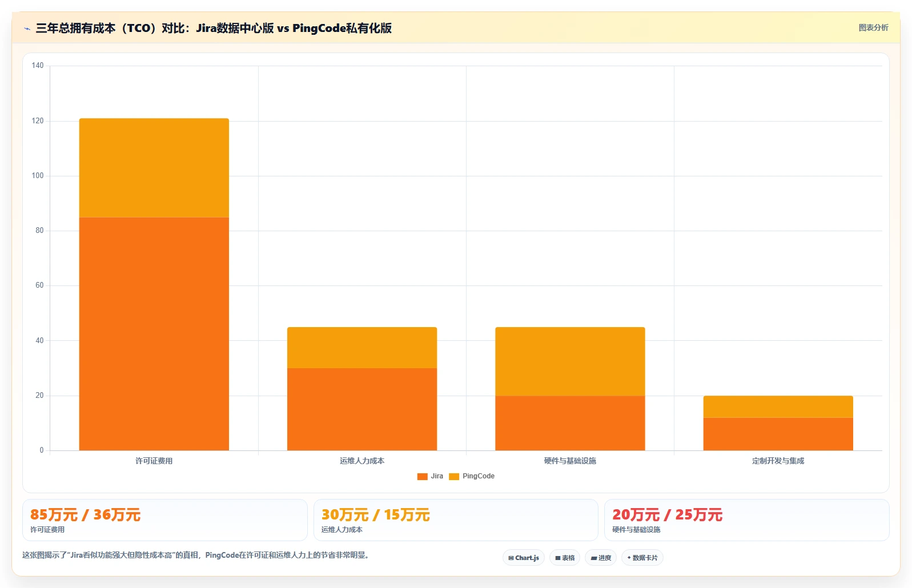Click the Jira segment of 许可证费用 bar
The width and height of the screenshot is (912, 588).
click(x=154, y=334)
